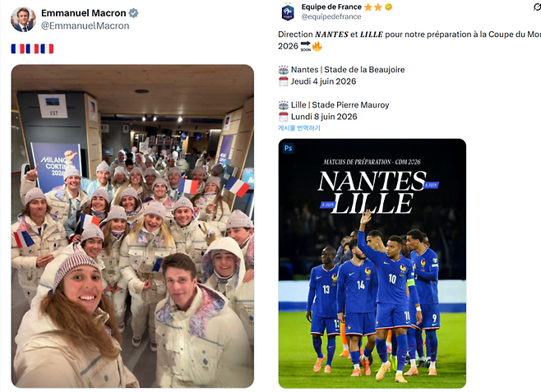The height and width of the screenshot is (392, 541).
Task: Click the calendar emoji beside Lundi 8 juin 2026
Action: click(284, 117)
